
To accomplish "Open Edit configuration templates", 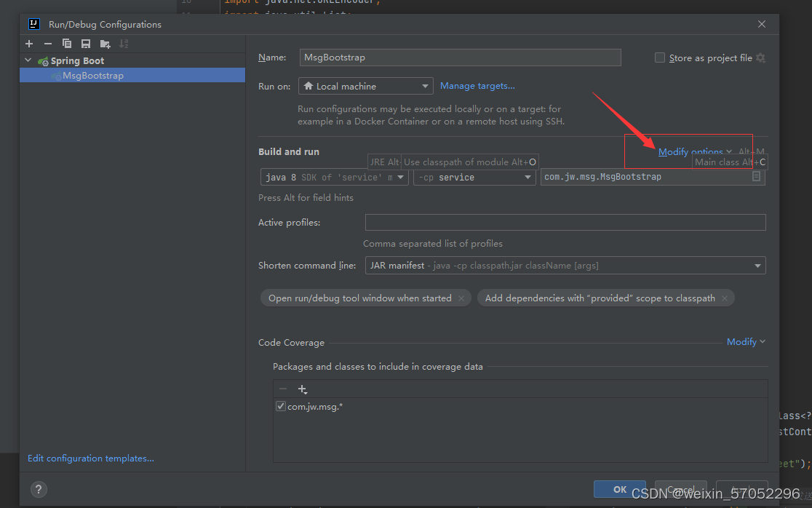I will [x=90, y=458].
